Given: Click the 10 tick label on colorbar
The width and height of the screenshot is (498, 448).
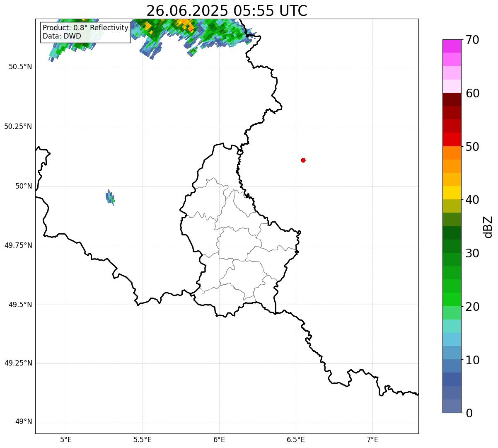Looking at the screenshot, I should tap(472, 360).
